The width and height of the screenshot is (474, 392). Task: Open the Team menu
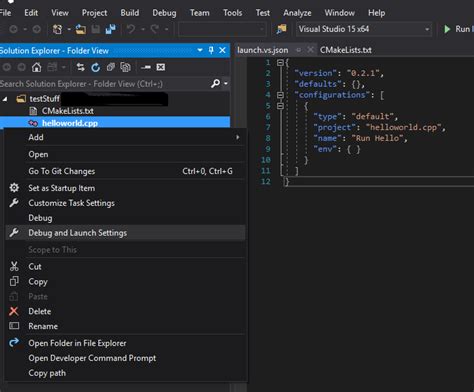tap(200, 13)
